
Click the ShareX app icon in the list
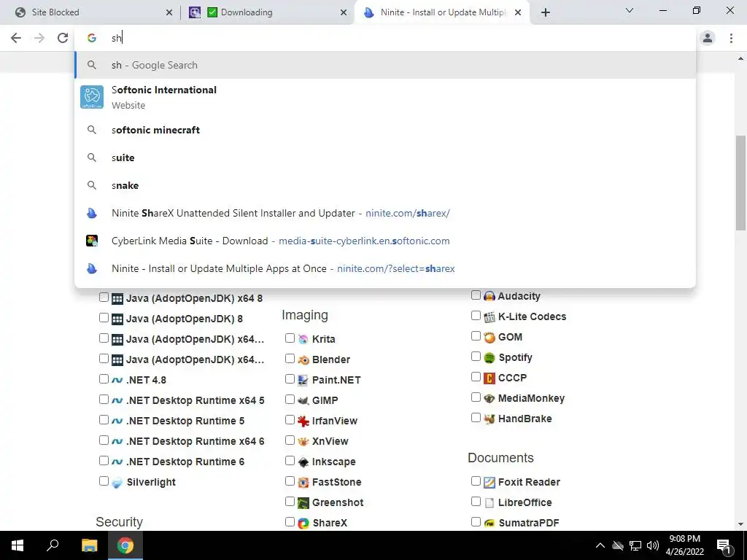click(303, 524)
